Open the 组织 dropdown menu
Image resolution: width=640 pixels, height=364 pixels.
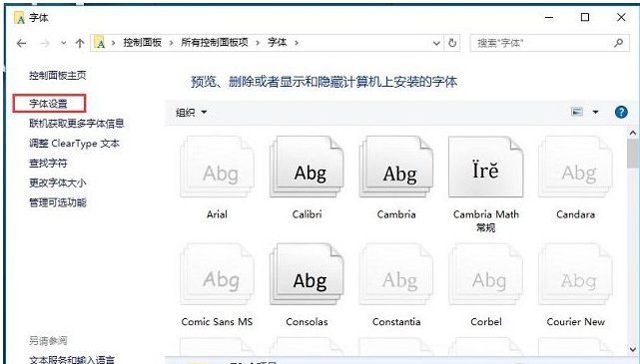coord(191,112)
